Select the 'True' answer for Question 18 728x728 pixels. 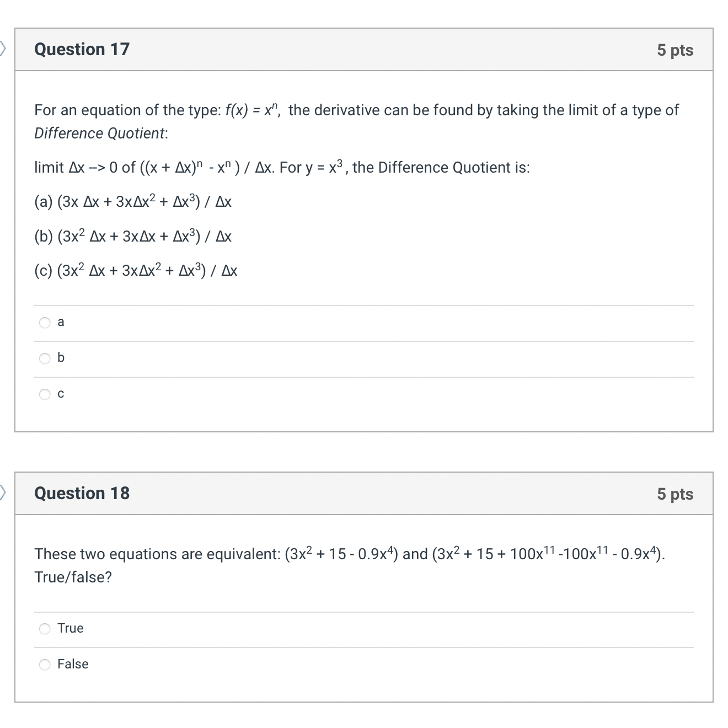(x=45, y=628)
